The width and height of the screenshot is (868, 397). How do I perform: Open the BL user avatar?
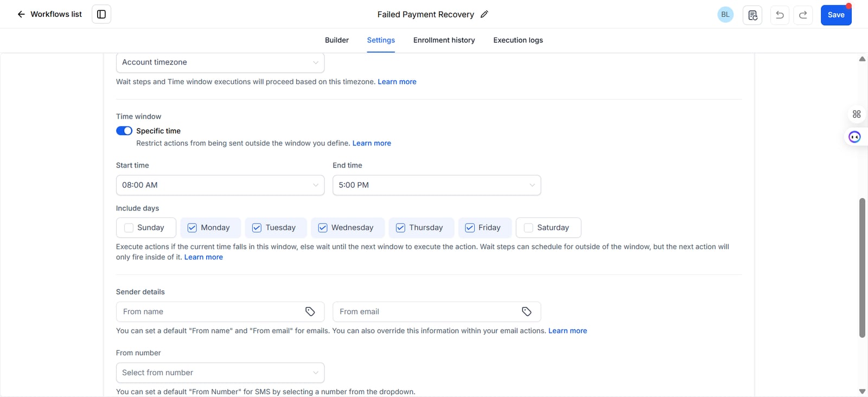(x=725, y=15)
